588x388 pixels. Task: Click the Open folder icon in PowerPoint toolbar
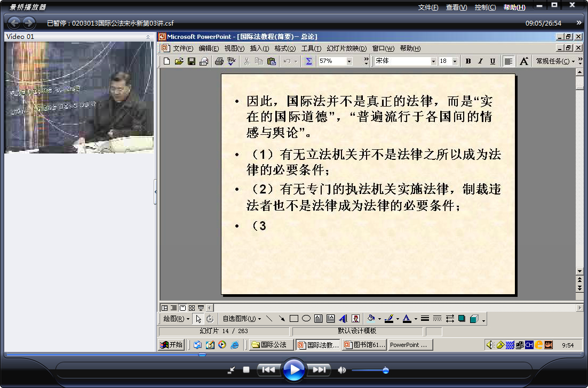point(179,61)
